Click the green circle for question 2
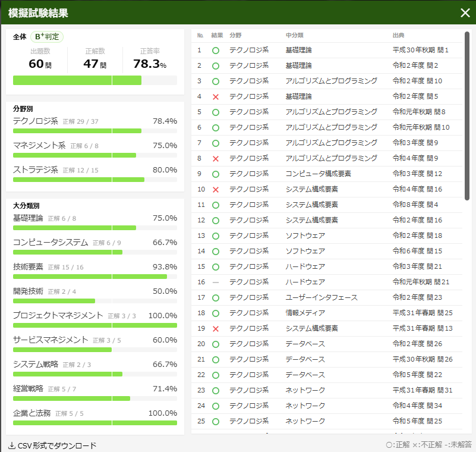Viewport: 476px width, 452px height. (x=216, y=66)
